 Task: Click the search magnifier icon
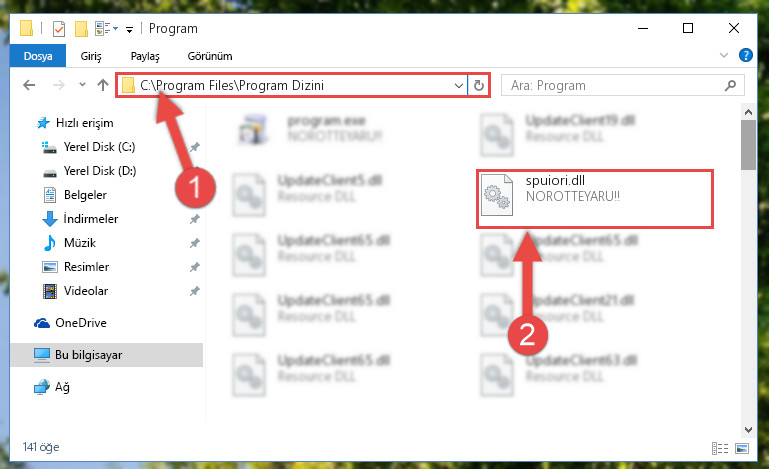click(730, 85)
